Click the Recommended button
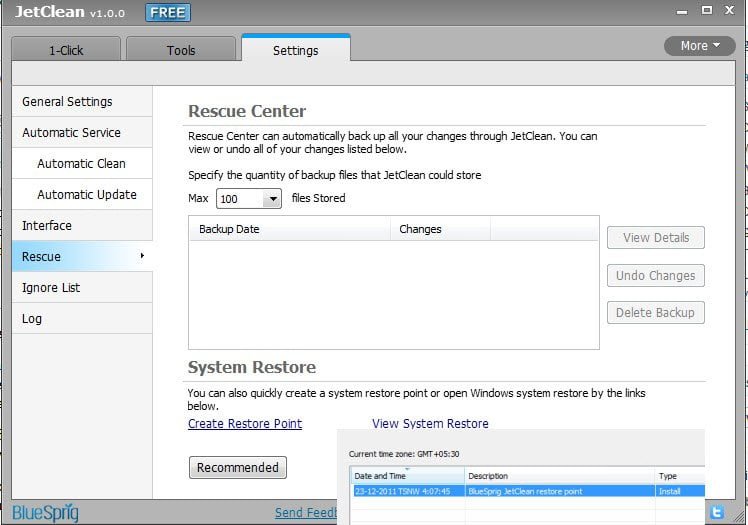Image resolution: width=748 pixels, height=525 pixels. click(x=238, y=467)
